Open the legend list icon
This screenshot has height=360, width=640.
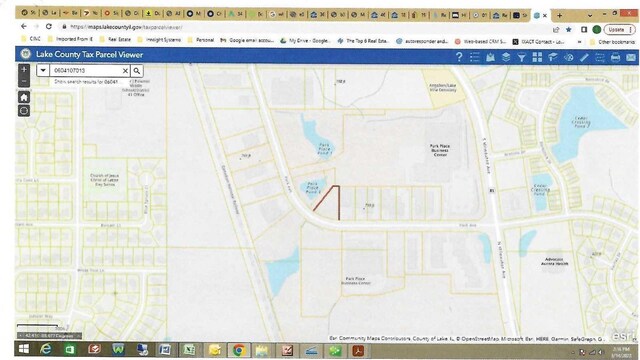coord(474,57)
